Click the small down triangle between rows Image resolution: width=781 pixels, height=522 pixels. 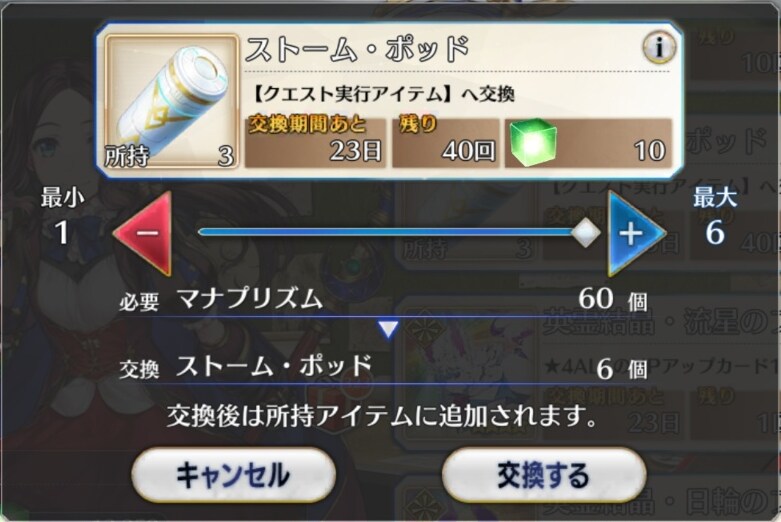(388, 329)
